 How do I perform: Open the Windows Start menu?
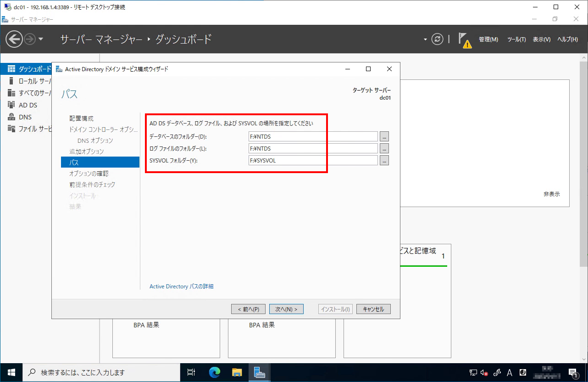[x=11, y=372]
